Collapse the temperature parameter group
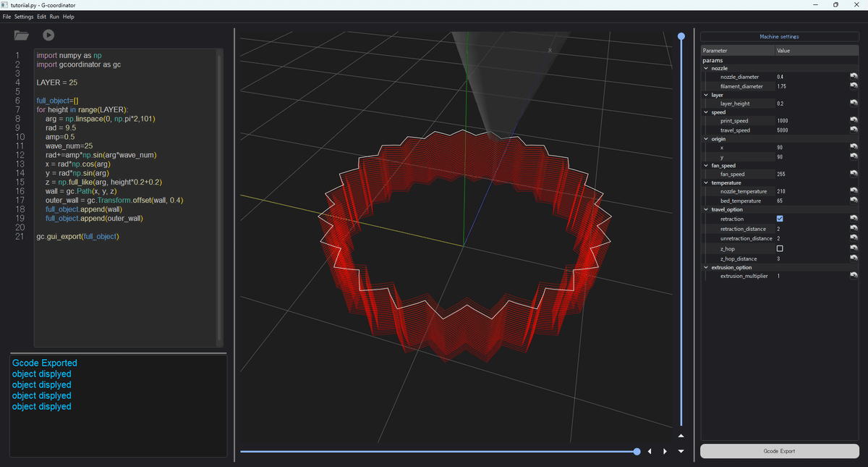Screen dimensions: 868x467 click(706, 182)
